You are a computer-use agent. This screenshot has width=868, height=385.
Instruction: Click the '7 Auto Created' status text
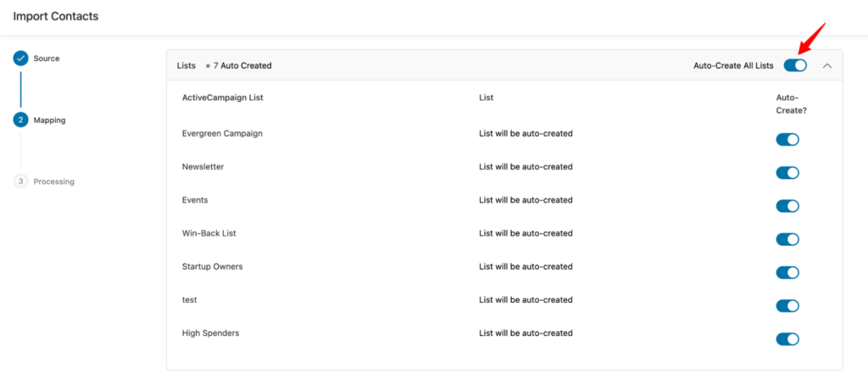[x=242, y=65]
